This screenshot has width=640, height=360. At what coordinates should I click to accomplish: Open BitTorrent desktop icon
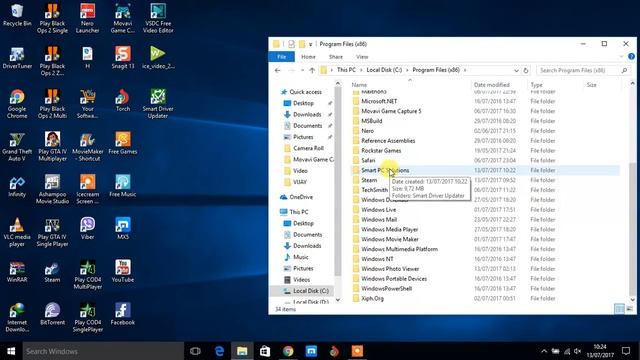click(52, 314)
